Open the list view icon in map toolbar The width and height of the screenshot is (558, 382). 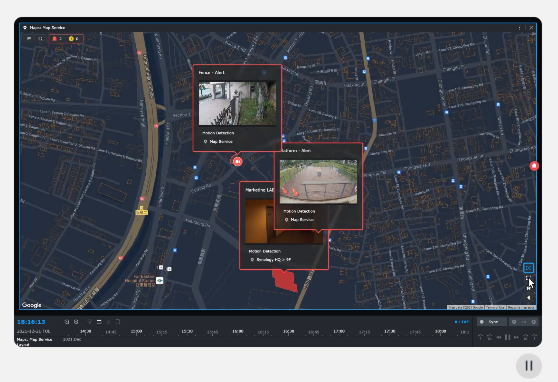pyautogui.click(x=29, y=38)
